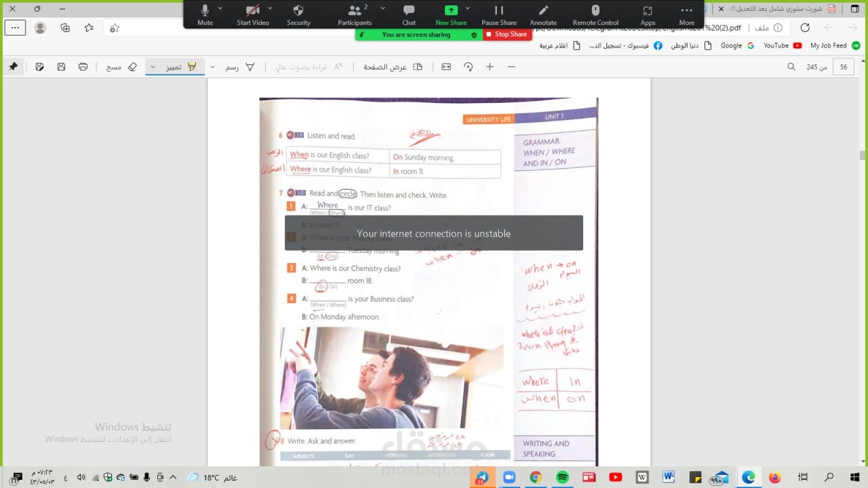Expand audio options arrow beside Mute

point(220,8)
